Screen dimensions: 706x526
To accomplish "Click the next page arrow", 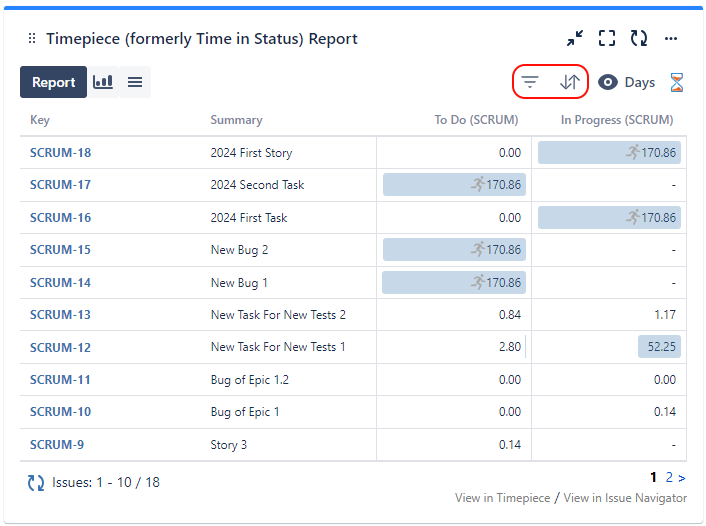I will [x=682, y=478].
